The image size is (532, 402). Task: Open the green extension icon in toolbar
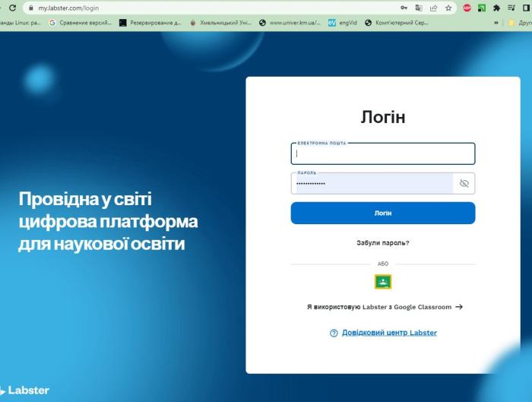(x=482, y=8)
